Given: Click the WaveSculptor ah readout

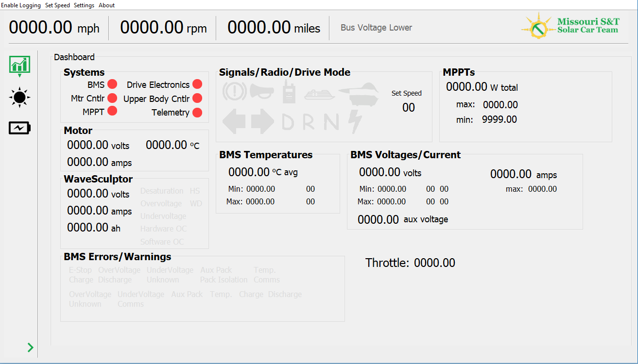Looking at the screenshot, I should point(94,228).
